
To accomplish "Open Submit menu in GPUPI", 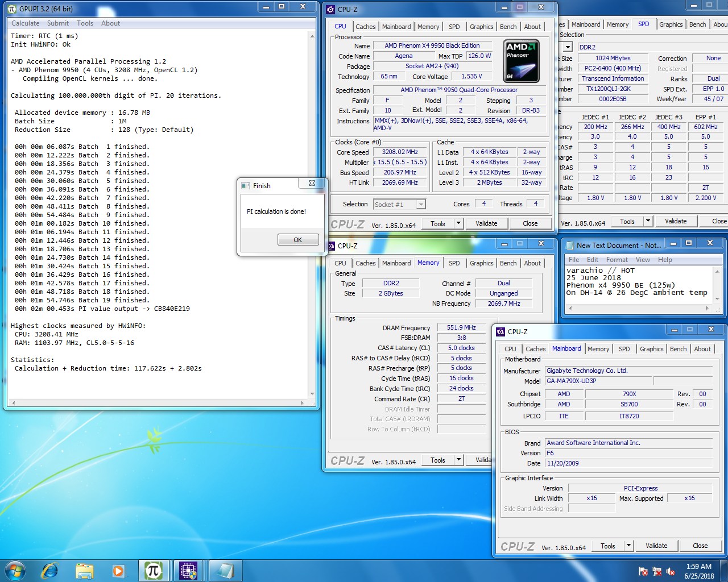I will [58, 23].
